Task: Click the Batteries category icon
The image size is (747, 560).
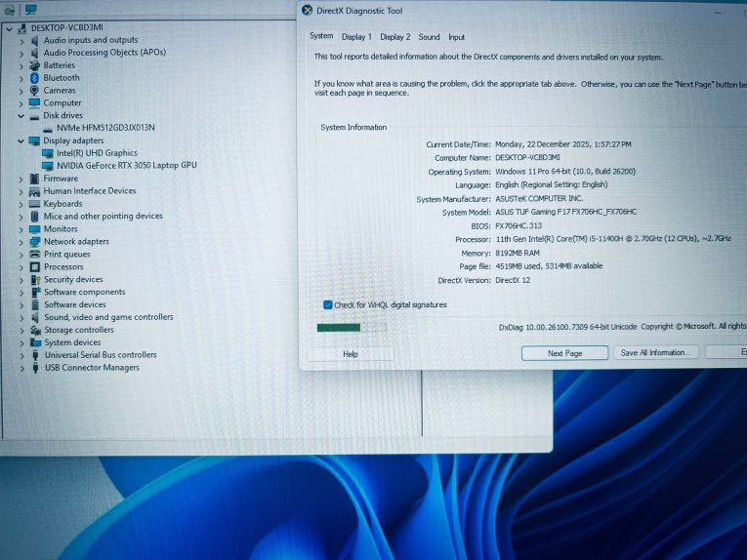Action: pyautogui.click(x=34, y=65)
